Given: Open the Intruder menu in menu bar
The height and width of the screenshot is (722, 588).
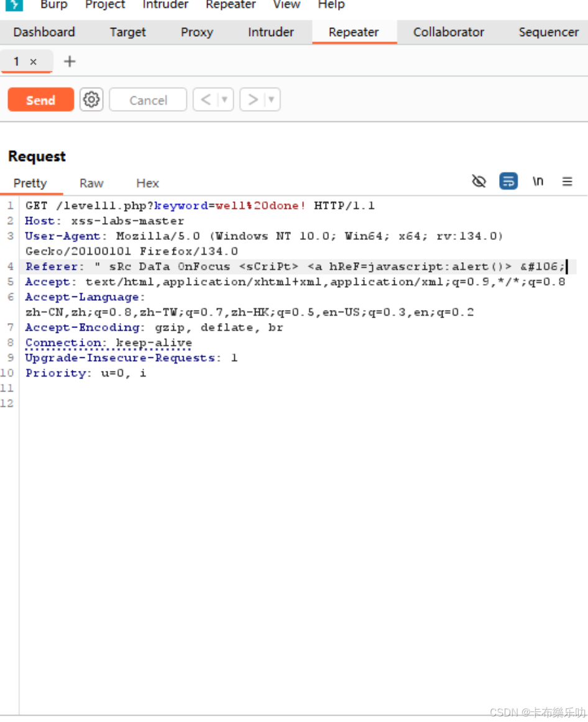Looking at the screenshot, I should click(x=165, y=5).
